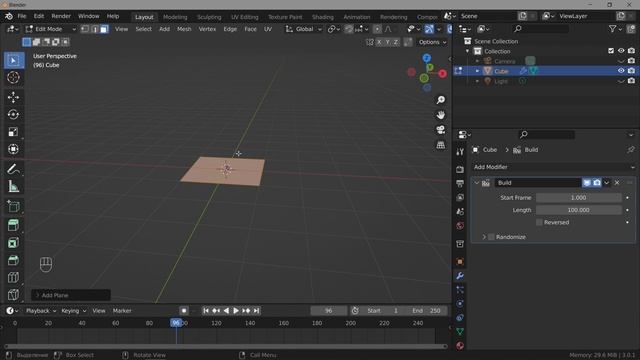Open the Keying dropdown in timeline
Viewport: 640px width, 360px height.
73,311
